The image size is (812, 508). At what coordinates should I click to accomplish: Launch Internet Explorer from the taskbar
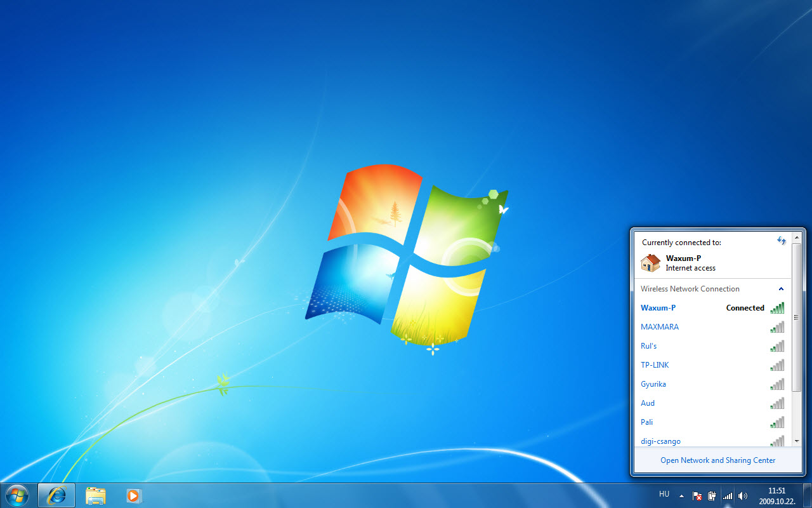tap(56, 495)
